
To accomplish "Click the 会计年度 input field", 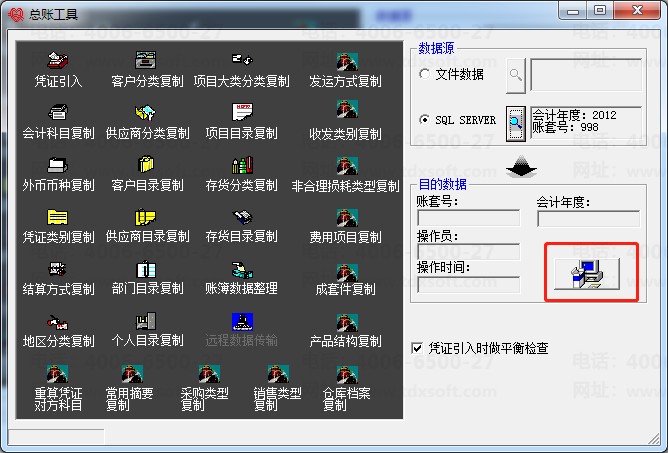I will coord(588,218).
